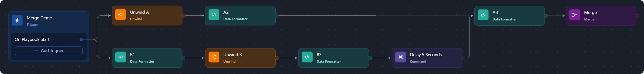Add a new trigger with Add Trigger
Screen dimensions: 644x74
(x=49, y=51)
